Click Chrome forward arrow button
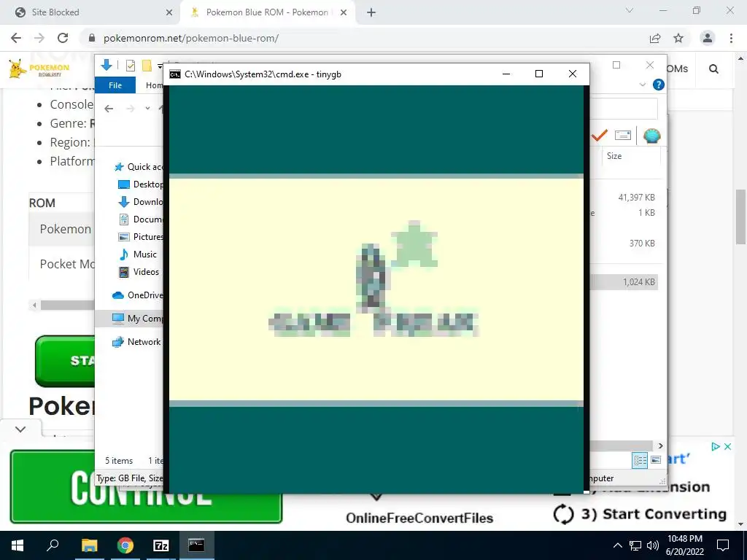This screenshot has width=747, height=560. tap(39, 38)
